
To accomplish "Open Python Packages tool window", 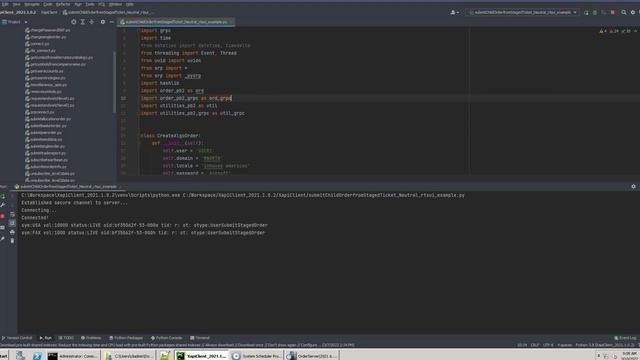I will coord(126,338).
